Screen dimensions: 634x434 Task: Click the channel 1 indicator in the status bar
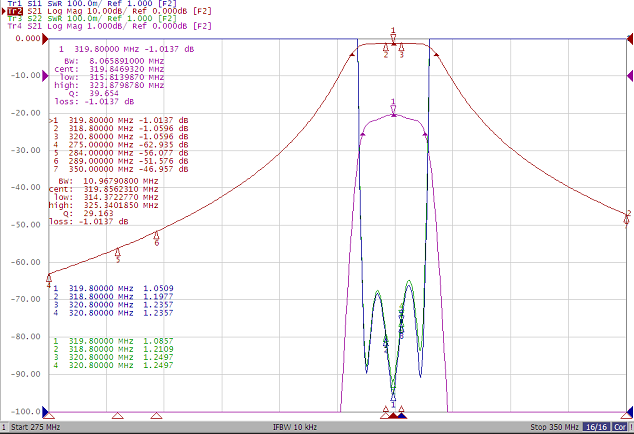point(4,427)
